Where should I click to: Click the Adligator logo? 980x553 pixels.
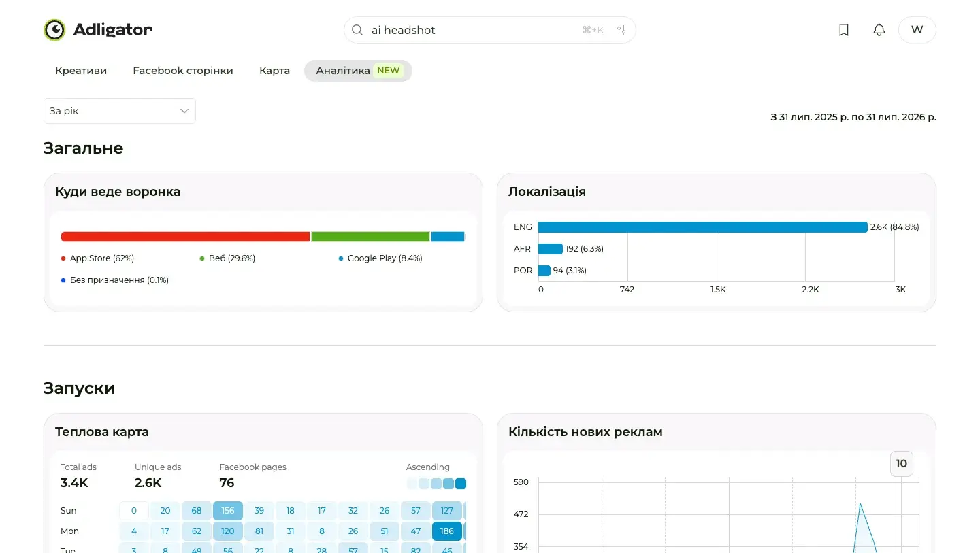(x=98, y=30)
